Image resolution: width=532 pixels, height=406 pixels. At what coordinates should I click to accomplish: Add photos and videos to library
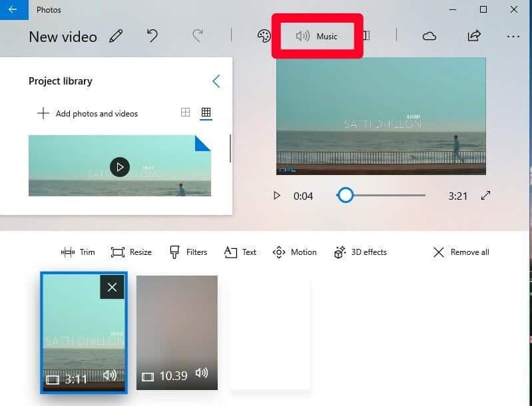pyautogui.click(x=87, y=113)
